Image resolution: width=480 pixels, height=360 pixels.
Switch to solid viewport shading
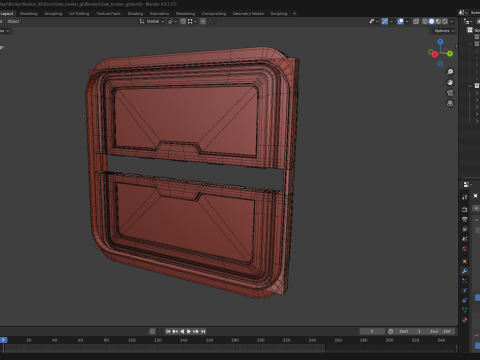431,21
